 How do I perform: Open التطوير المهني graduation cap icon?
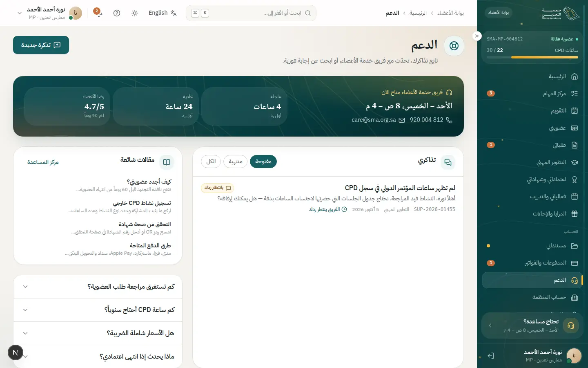point(575,162)
